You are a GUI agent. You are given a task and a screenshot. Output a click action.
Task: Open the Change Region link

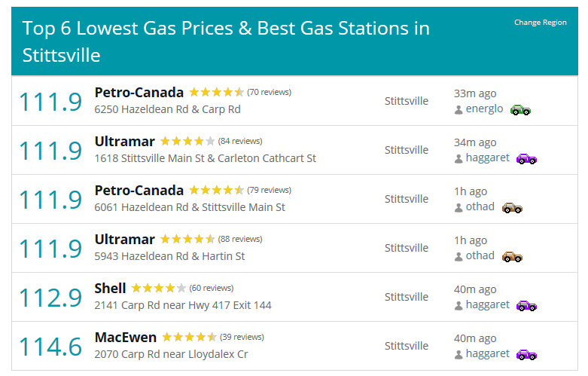540,22
